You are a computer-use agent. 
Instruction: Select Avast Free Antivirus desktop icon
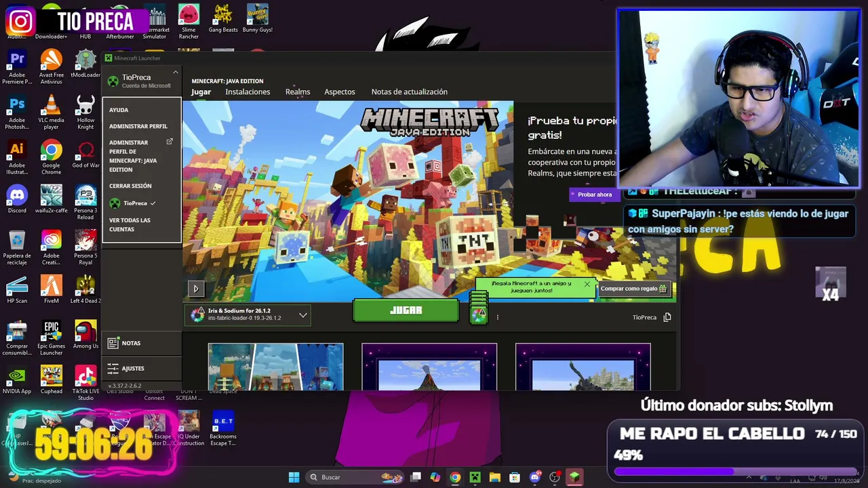click(x=51, y=67)
